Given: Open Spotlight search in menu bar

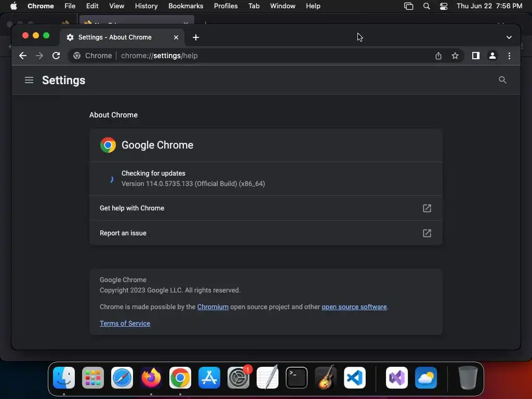Looking at the screenshot, I should coord(427,6).
